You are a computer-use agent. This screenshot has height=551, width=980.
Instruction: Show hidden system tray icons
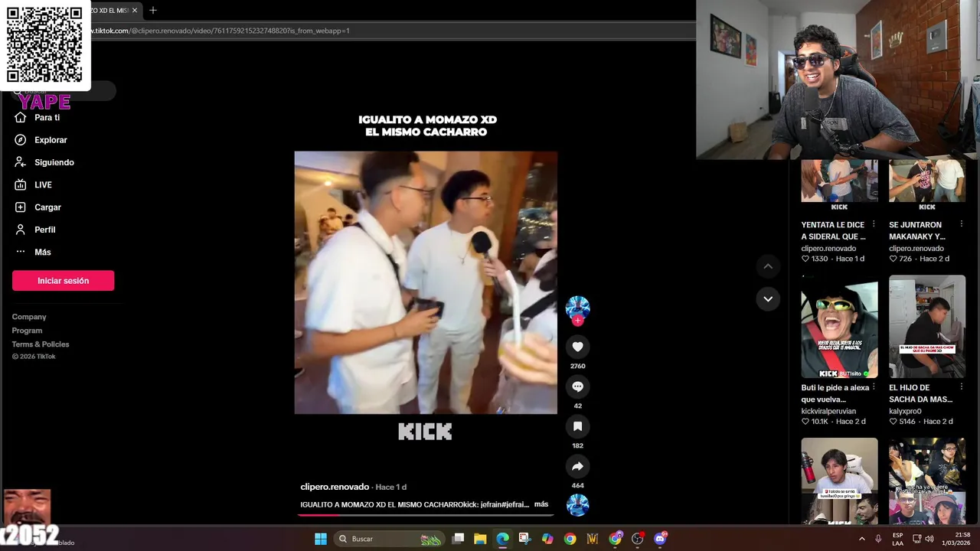point(862,539)
